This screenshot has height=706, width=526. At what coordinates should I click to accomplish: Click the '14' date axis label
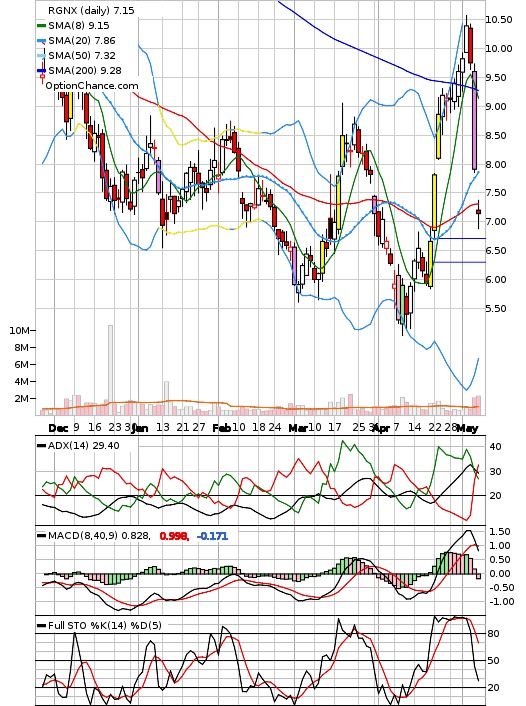pyautogui.click(x=415, y=427)
